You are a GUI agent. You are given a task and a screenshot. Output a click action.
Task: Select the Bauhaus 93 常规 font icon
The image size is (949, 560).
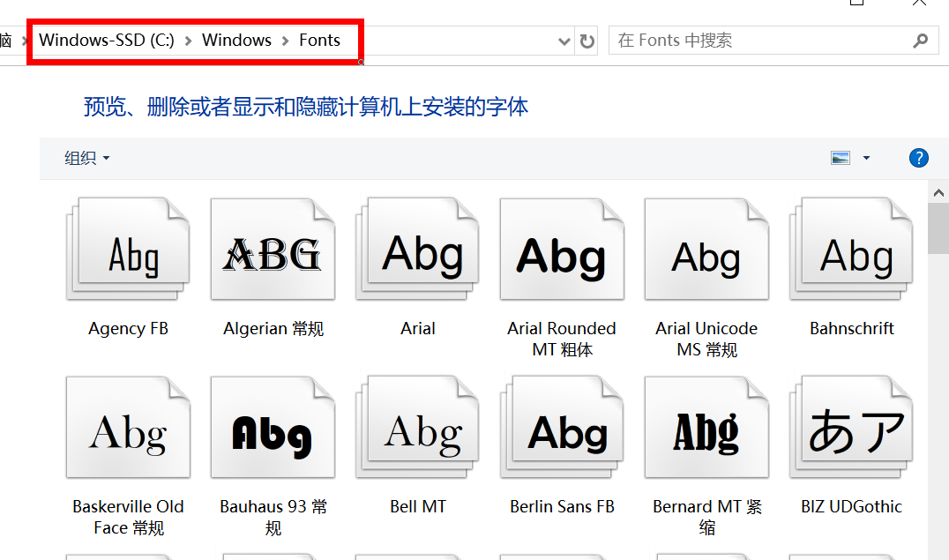tap(273, 427)
